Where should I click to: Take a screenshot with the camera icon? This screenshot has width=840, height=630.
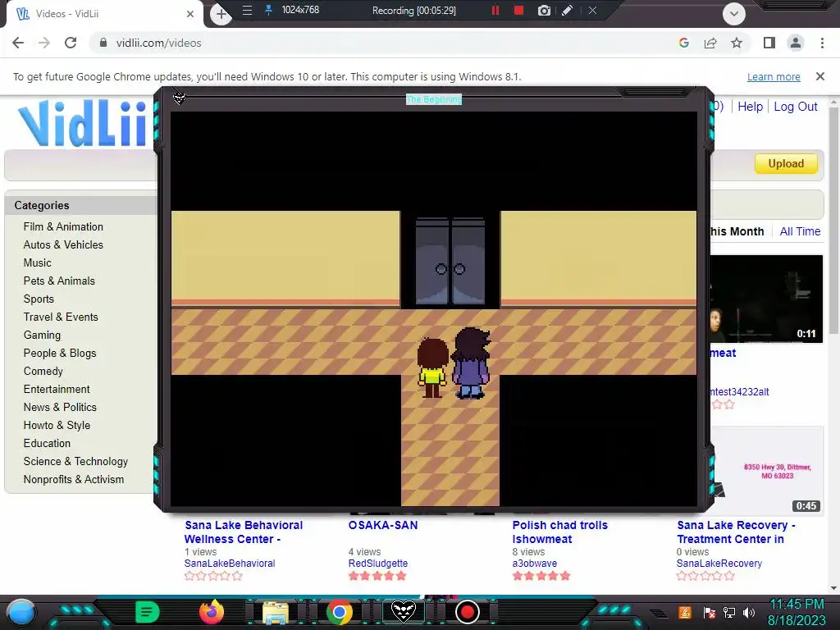pyautogui.click(x=544, y=10)
